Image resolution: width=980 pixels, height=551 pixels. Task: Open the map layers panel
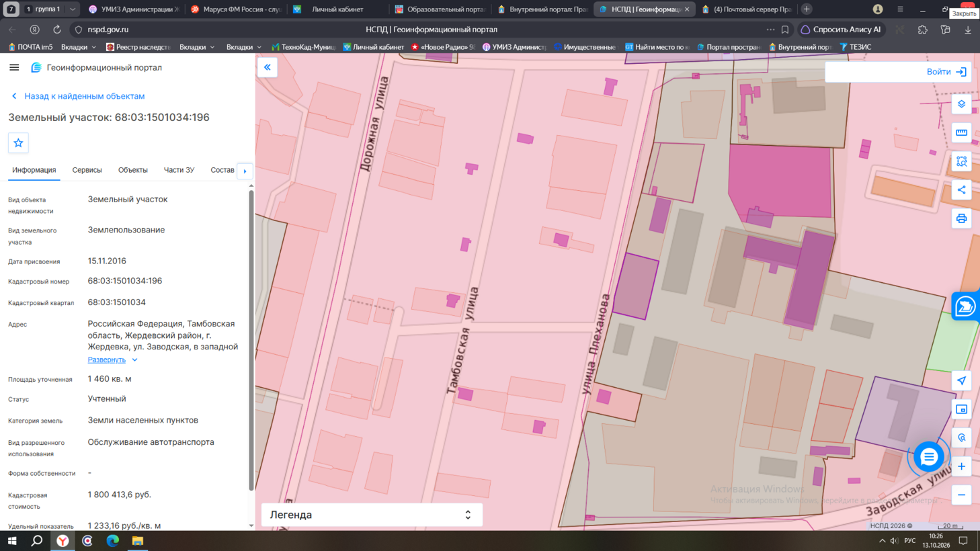click(x=962, y=104)
